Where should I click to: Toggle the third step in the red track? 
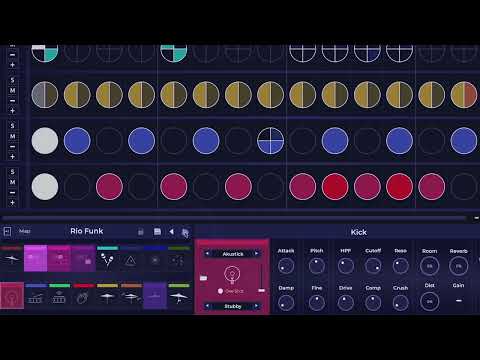pyautogui.click(x=109, y=187)
